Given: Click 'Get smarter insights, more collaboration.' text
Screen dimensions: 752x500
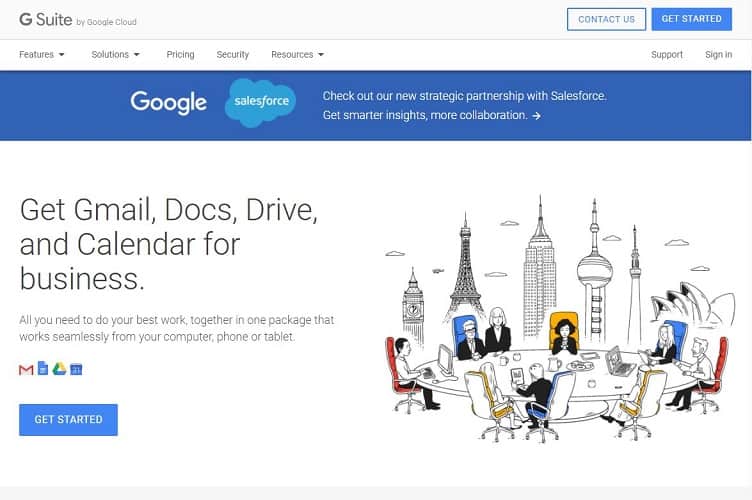Looking at the screenshot, I should click(425, 116).
